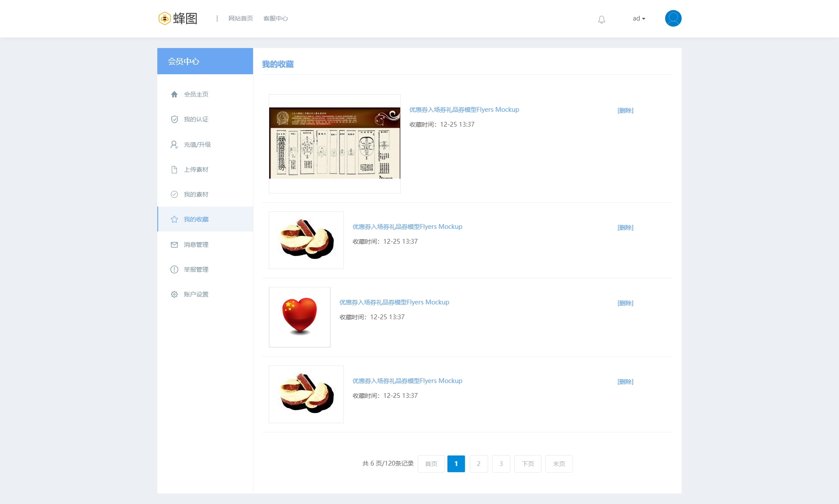
Task: Click the notification bell icon
Action: coord(602,19)
